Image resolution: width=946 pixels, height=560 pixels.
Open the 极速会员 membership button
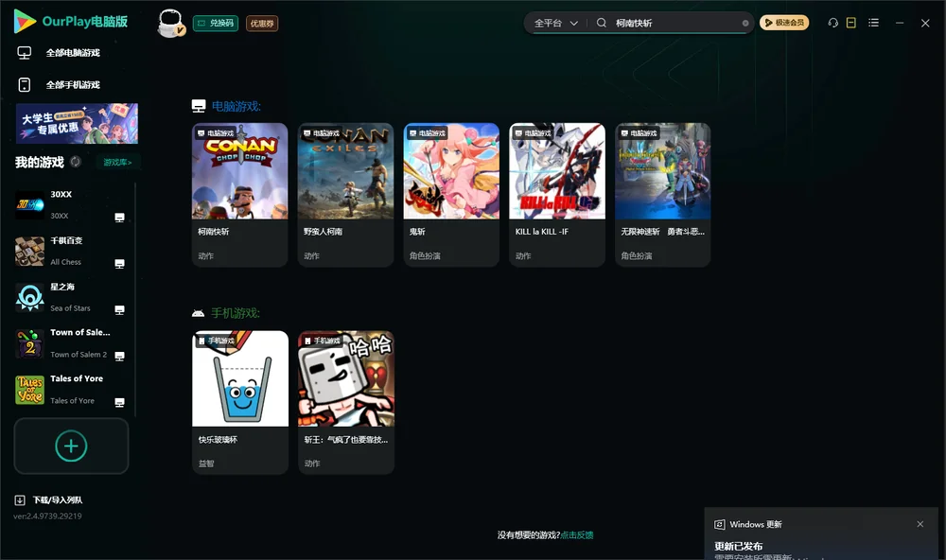(x=783, y=23)
